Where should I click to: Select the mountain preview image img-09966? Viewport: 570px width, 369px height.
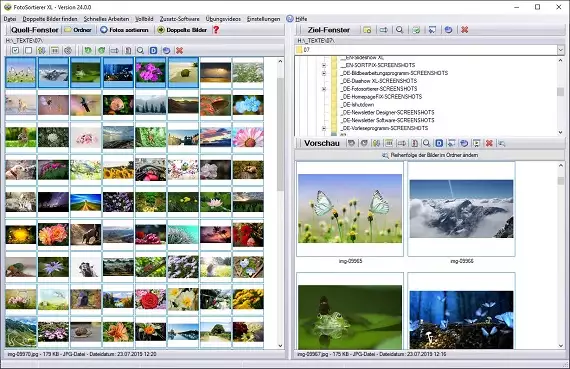click(461, 209)
